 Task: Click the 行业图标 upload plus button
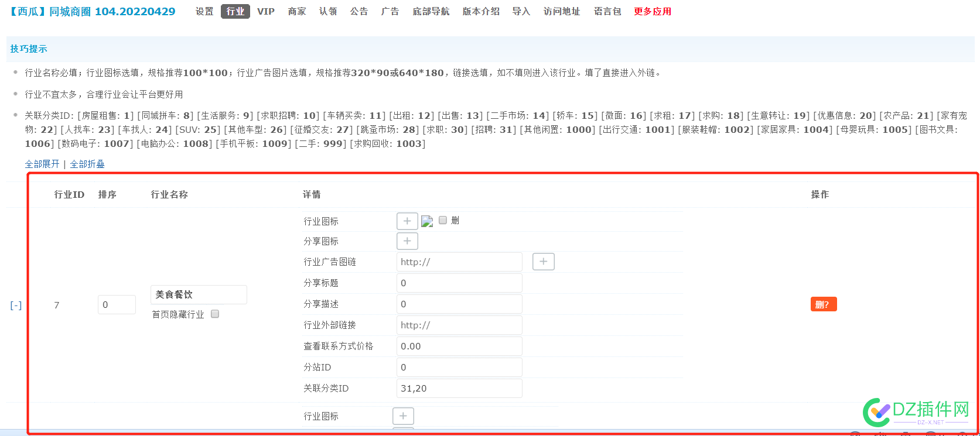coord(407,221)
